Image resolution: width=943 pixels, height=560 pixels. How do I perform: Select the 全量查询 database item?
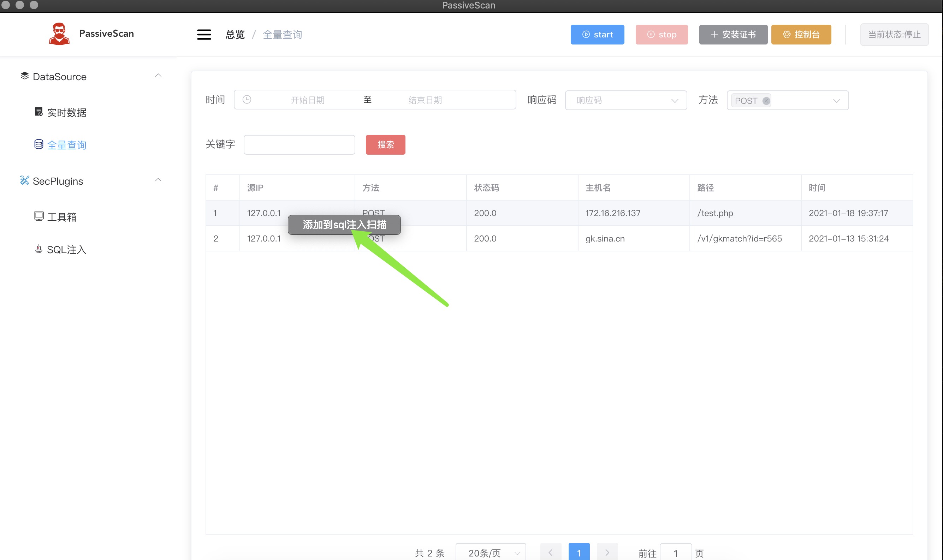(66, 145)
